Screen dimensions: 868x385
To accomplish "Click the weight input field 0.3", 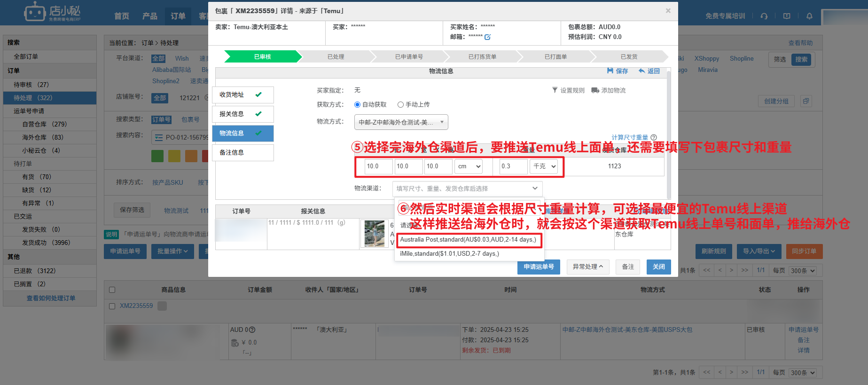I will coord(513,166).
